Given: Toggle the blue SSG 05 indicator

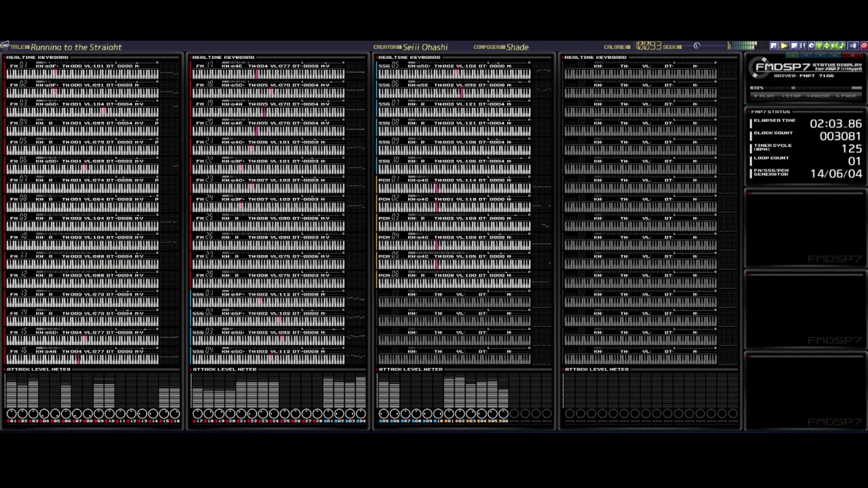Looking at the screenshot, I should [x=384, y=421].
